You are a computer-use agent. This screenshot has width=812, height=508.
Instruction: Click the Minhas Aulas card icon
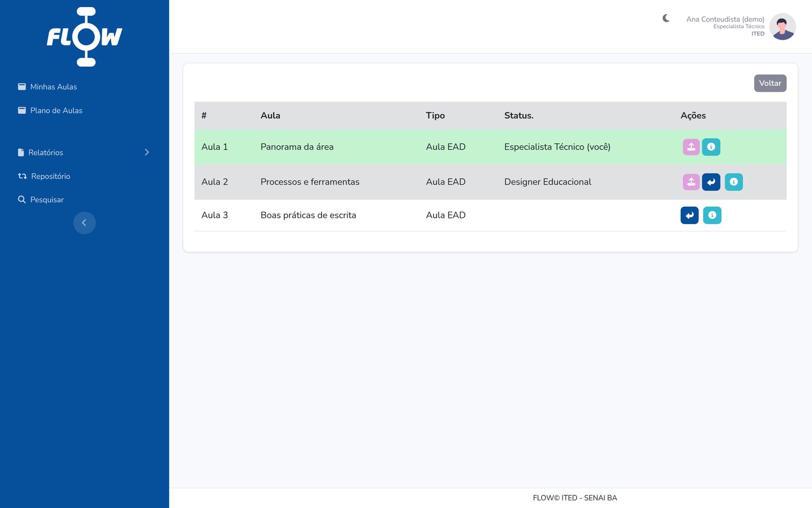pyautogui.click(x=22, y=87)
